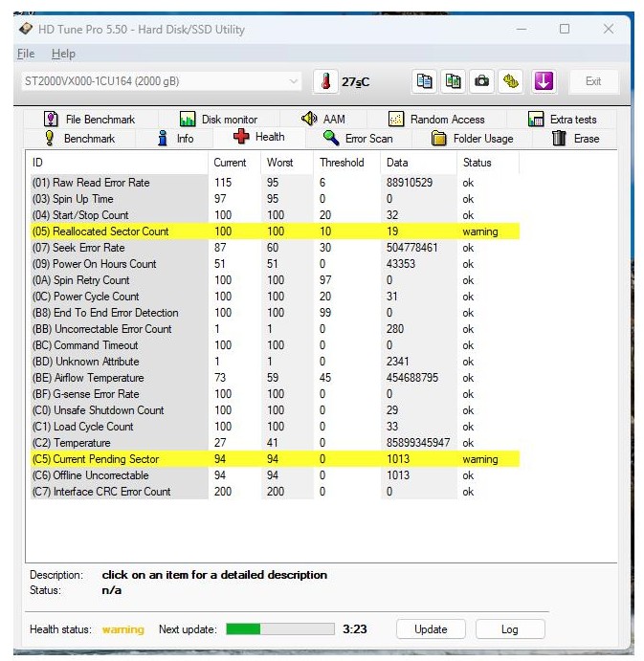The height and width of the screenshot is (661, 644).
Task: Click the thermometer temperature icon
Action: pos(325,81)
